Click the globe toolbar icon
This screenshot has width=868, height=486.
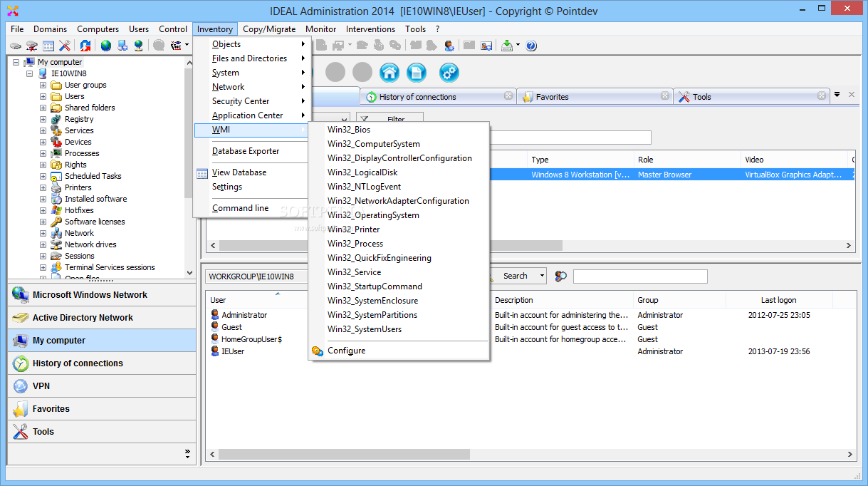pos(106,46)
